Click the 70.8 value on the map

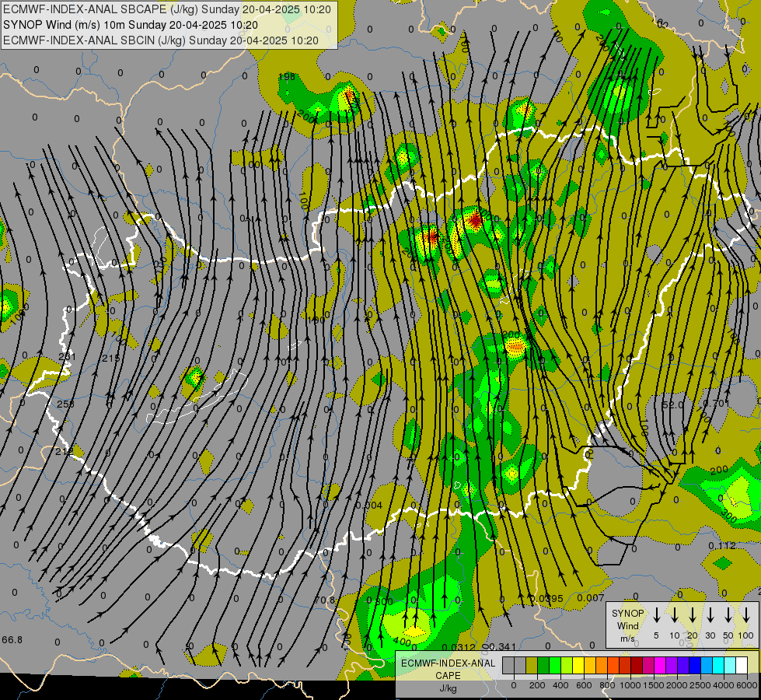(324, 600)
